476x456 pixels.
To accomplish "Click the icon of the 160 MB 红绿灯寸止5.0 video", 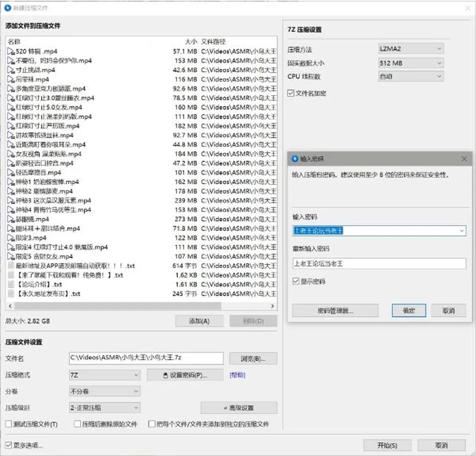I will (11, 108).
